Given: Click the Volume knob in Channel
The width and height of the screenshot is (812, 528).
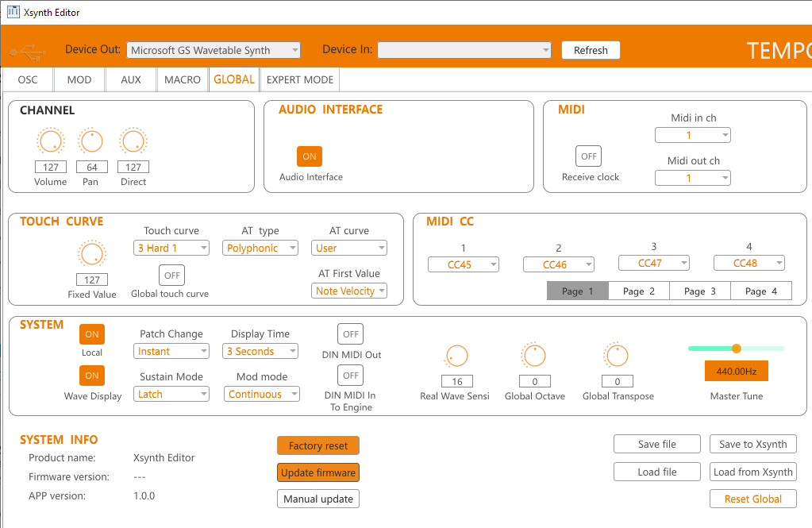Looking at the screenshot, I should click(50, 141).
